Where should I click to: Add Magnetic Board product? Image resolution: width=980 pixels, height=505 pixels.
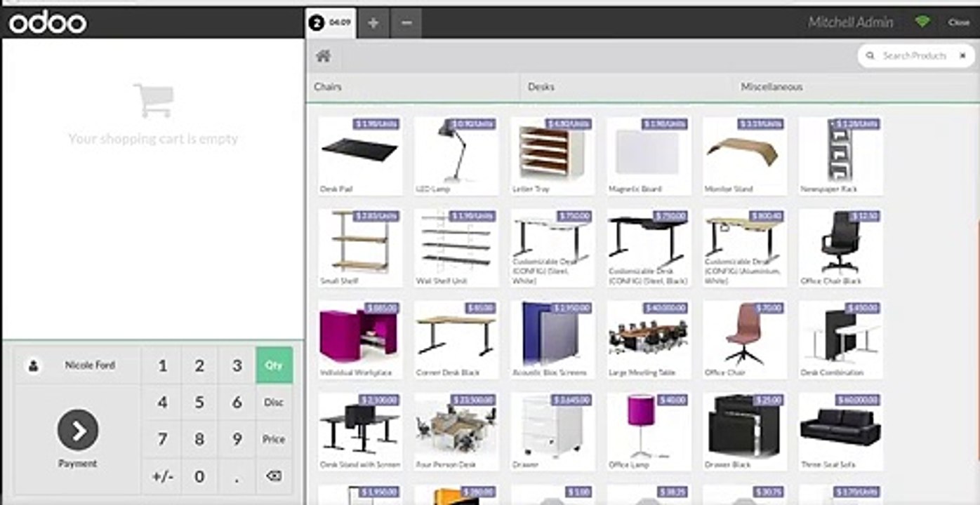(649, 156)
